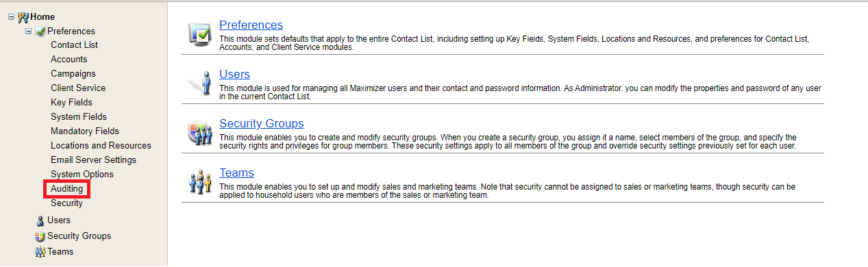Click the Security Groups shield icon
Screen dimensions: 868x267
200,131
